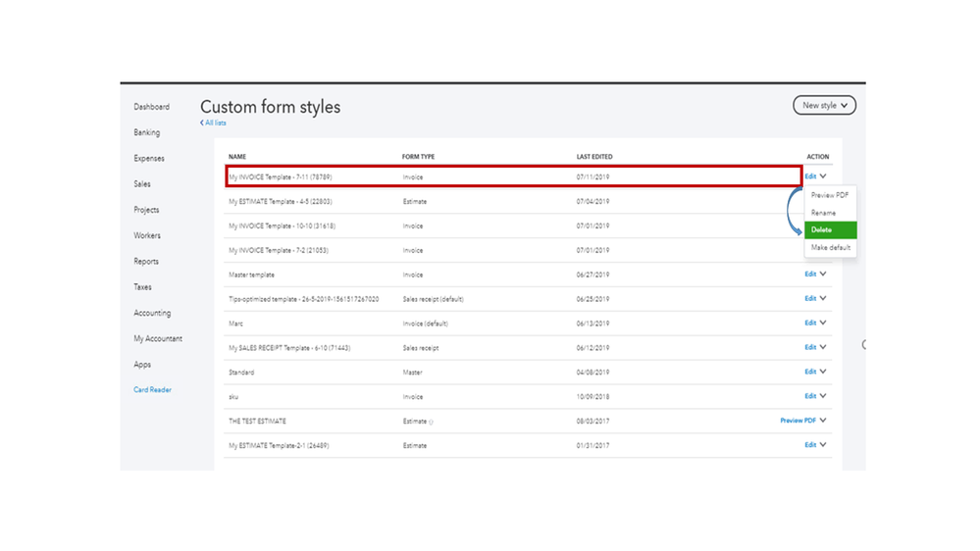This screenshot has width=980, height=551.
Task: Expand action arrow for THE TEST ESTIMATE row
Action: 823,421
